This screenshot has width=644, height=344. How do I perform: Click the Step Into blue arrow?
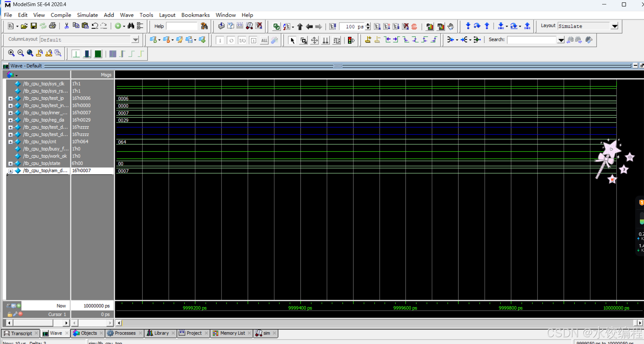[x=468, y=26]
